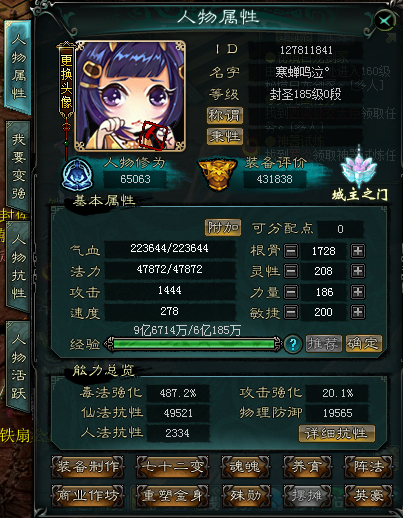The image size is (403, 518).
Task: Confirm points with the 确定 button
Action: point(363,344)
